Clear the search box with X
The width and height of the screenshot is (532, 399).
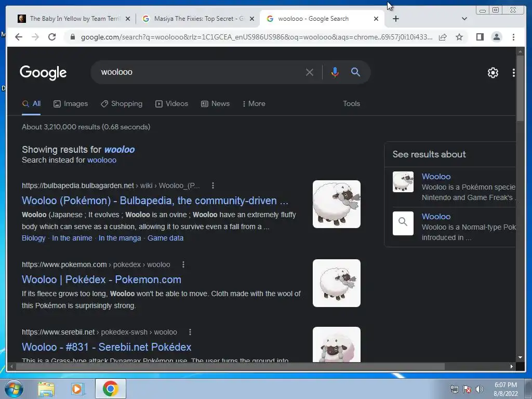click(310, 72)
